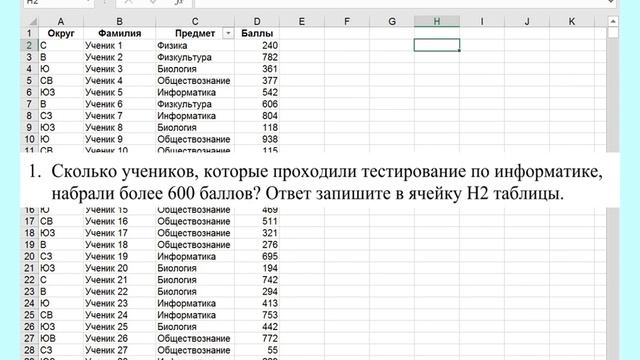This screenshot has width=640, height=360.
Task: Select the empty highlighted cell H2
Action: pos(437,45)
